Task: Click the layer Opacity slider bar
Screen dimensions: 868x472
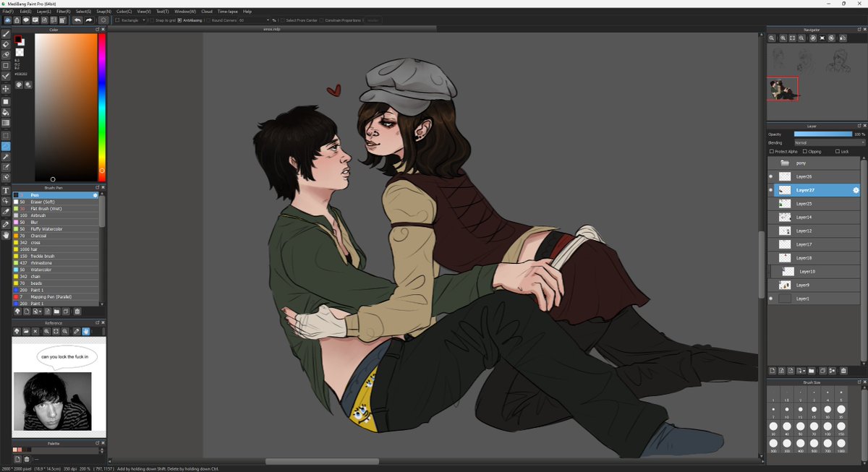Action: click(x=823, y=134)
